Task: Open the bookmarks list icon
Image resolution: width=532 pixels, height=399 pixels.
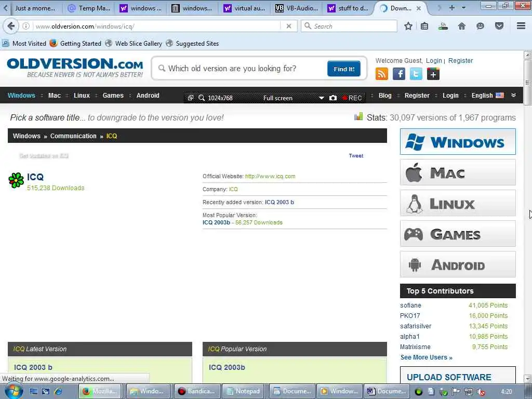Action: 424,26
